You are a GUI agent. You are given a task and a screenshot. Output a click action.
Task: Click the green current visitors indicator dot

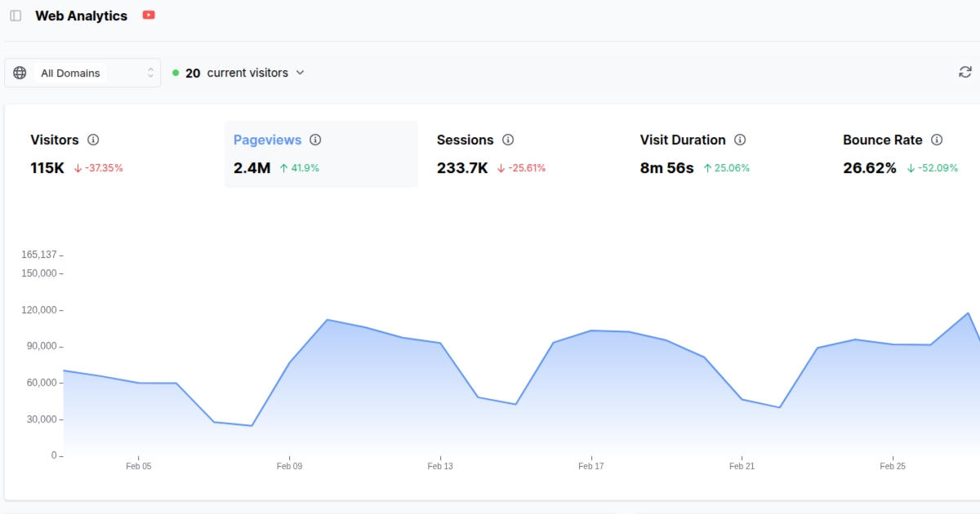(x=176, y=73)
